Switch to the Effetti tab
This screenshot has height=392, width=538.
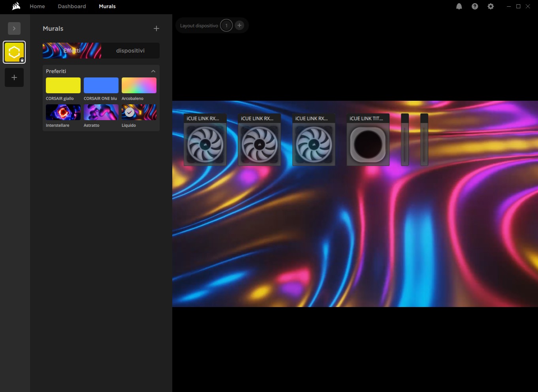(x=72, y=51)
